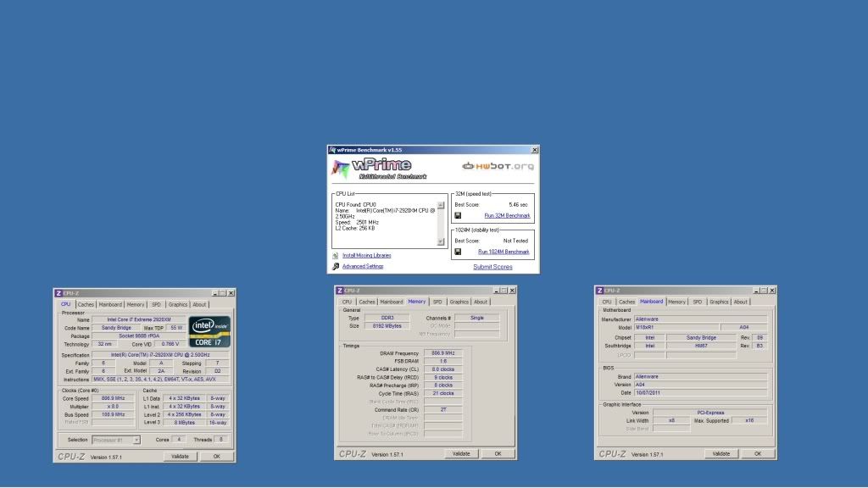Image resolution: width=868 pixels, height=488 pixels.
Task: Click the Package value Socket 988B rPGA
Action: tap(139, 335)
